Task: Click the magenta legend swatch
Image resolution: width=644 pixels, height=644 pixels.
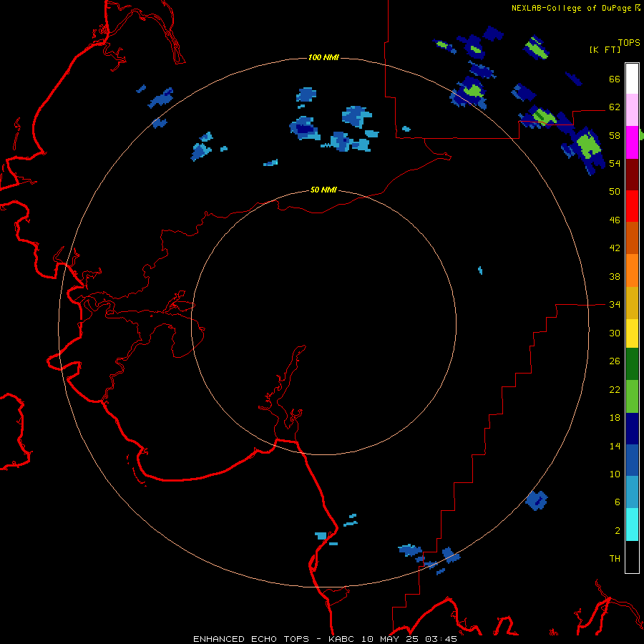Action: (x=632, y=142)
